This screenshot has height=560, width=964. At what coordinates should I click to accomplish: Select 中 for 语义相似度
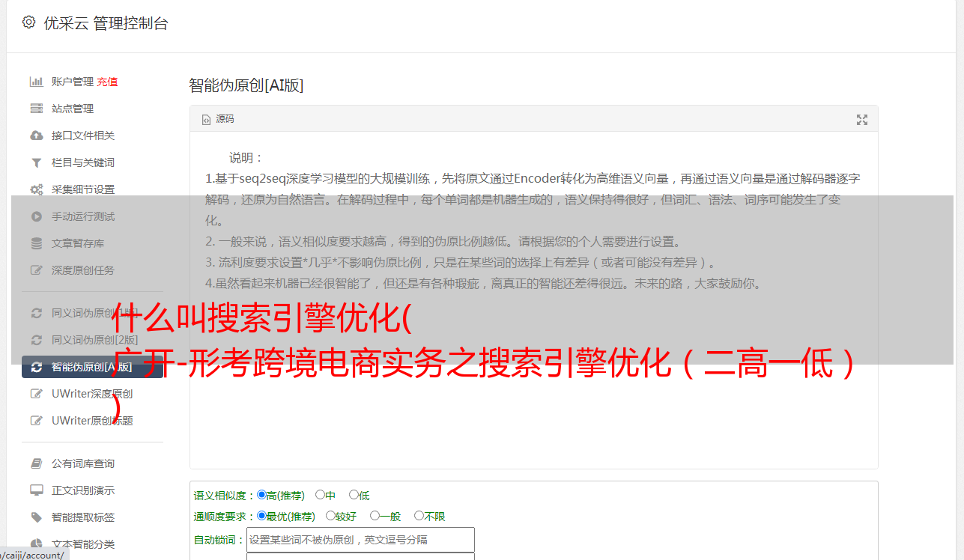(320, 495)
